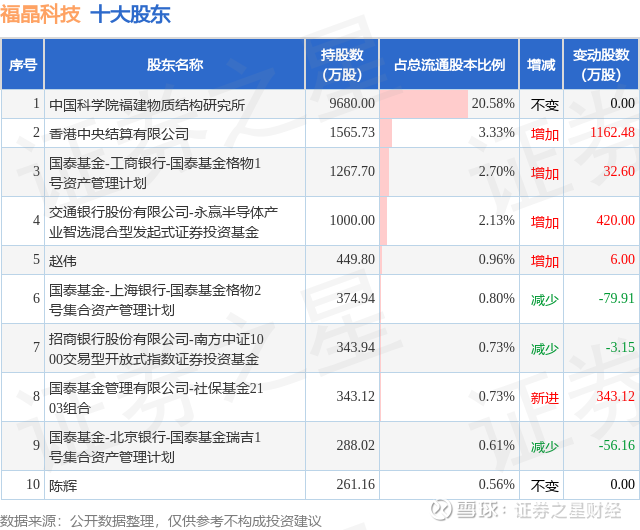Click the 新进 status in row 8

click(544, 398)
